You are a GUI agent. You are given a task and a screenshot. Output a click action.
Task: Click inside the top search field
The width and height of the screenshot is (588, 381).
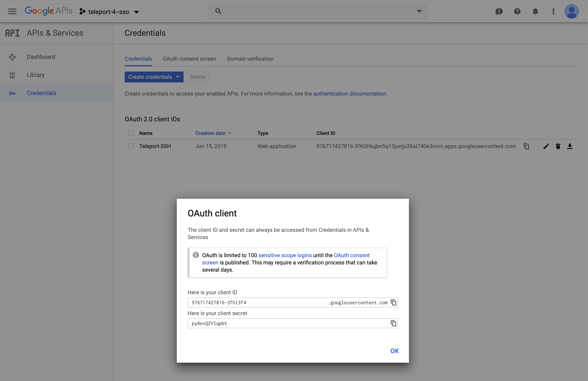pyautogui.click(x=318, y=11)
